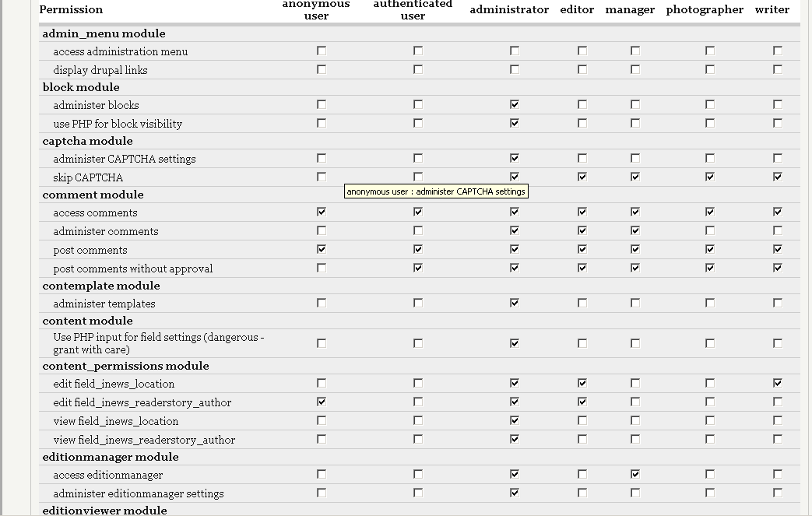Uncheck edit field_inews_readerstory_author for anonymous user
Viewport: 812px width, 516px height.
point(322,402)
